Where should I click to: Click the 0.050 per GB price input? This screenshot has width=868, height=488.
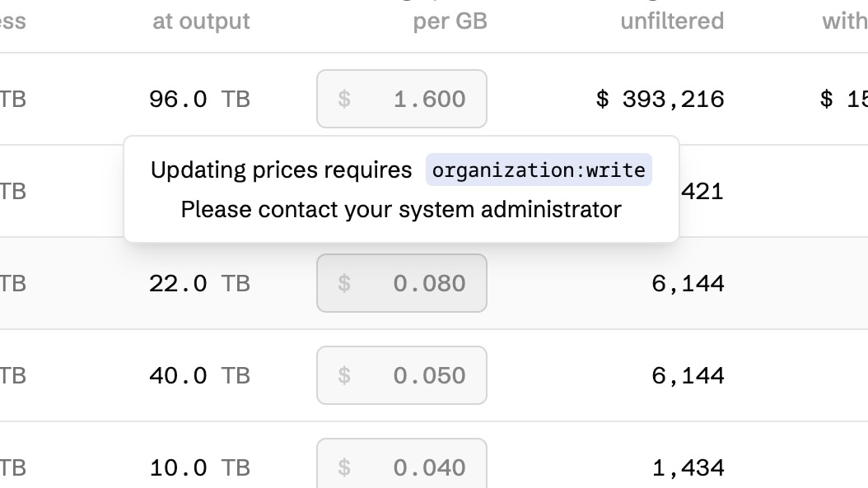tap(402, 375)
